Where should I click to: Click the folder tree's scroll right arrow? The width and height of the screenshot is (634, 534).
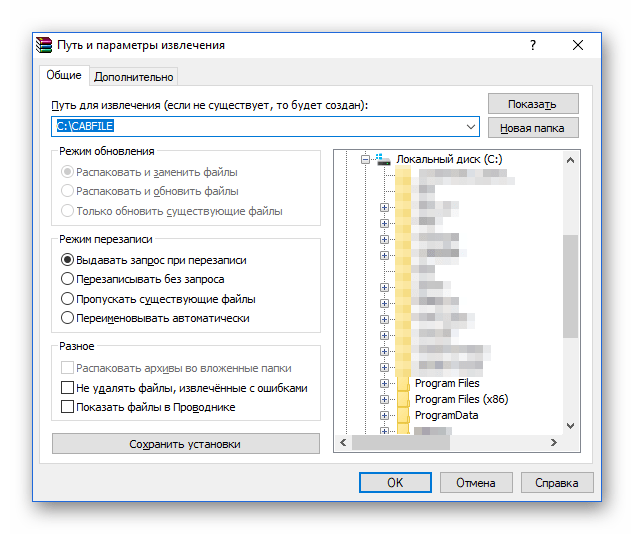[552, 443]
